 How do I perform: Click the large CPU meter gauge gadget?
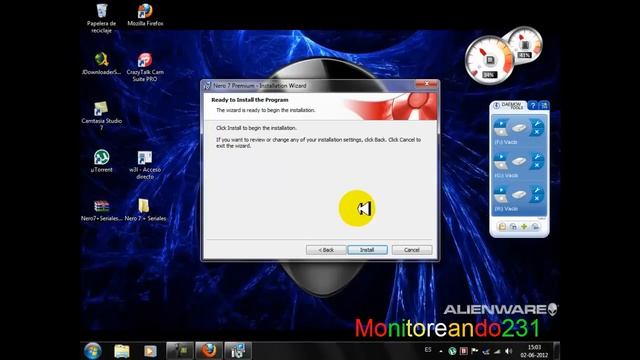click(489, 60)
